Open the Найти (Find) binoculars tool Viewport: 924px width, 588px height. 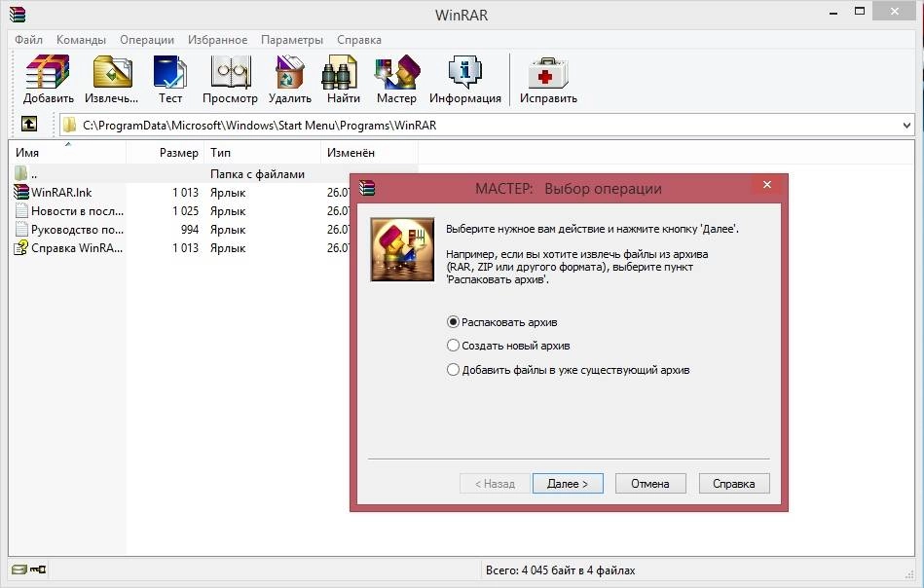click(340, 72)
